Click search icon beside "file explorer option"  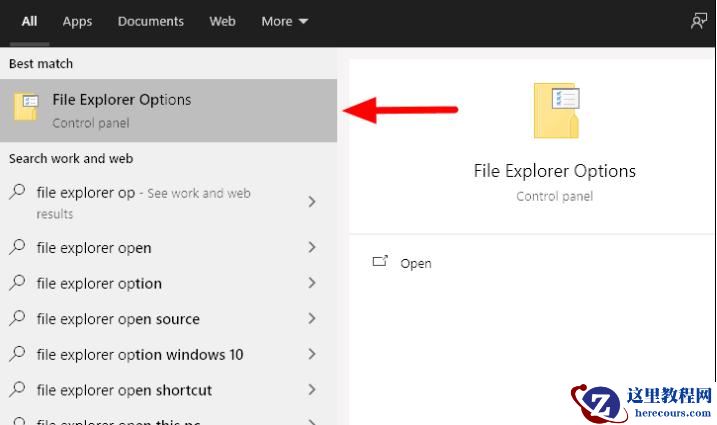click(17, 283)
